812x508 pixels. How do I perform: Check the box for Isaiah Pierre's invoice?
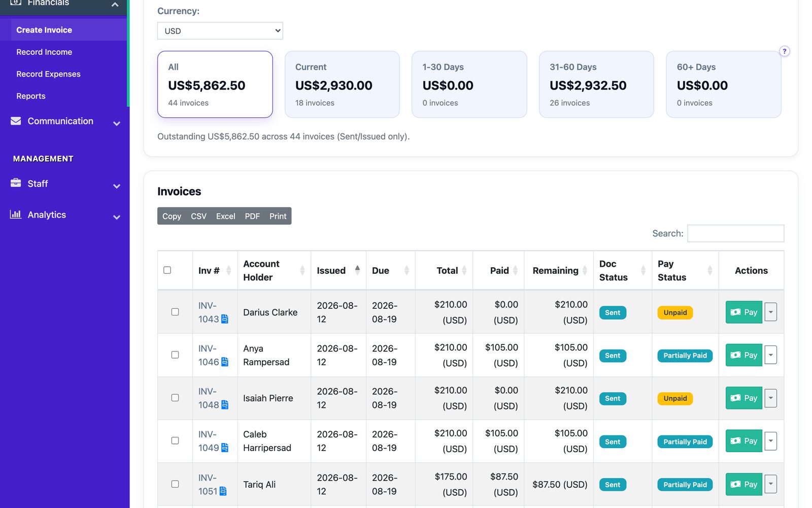[175, 398]
